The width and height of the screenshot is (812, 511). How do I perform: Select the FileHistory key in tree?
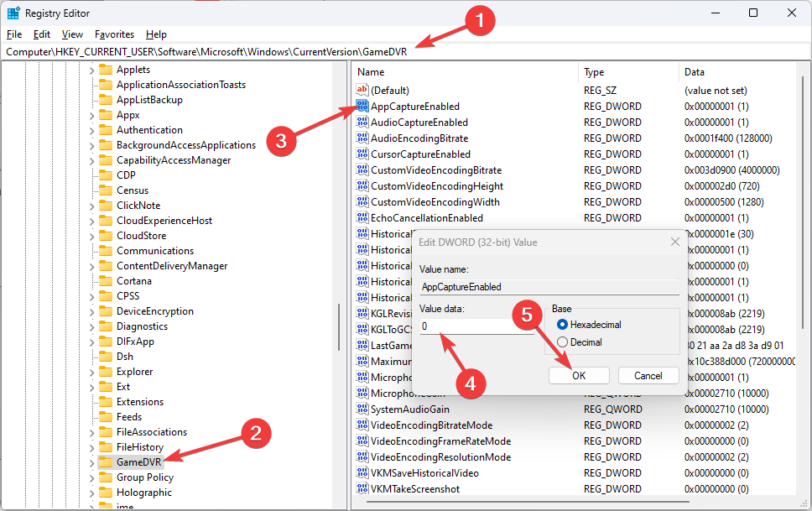point(140,446)
